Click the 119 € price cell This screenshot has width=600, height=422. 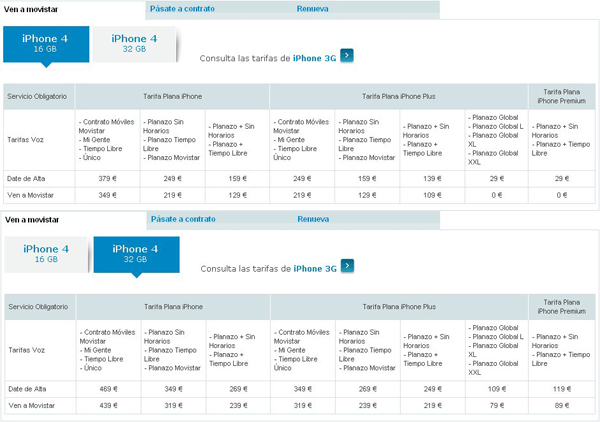coord(562,389)
